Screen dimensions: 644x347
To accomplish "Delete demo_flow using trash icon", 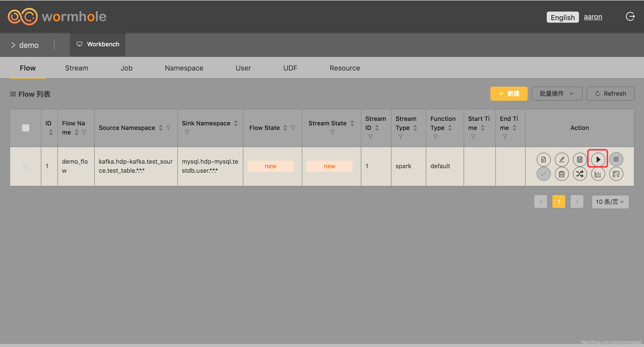I will click(x=562, y=174).
